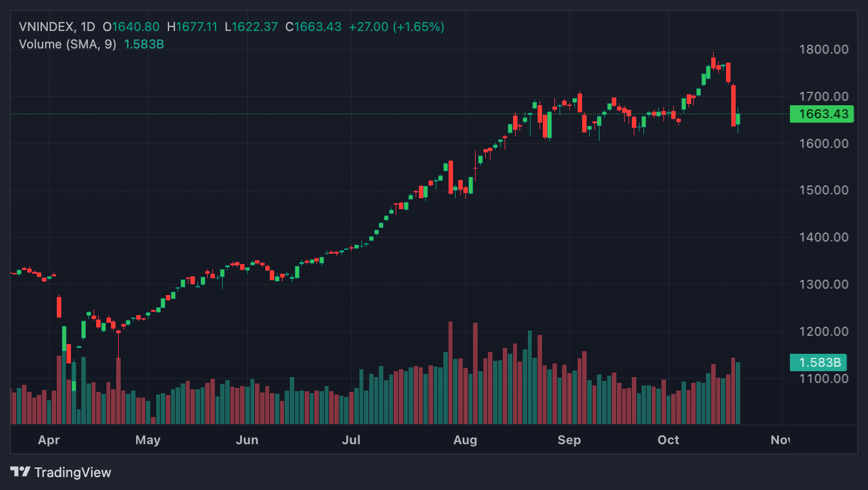Click the Volume (SMA, 9) indicator label
This screenshot has width=868, height=490.
click(68, 44)
